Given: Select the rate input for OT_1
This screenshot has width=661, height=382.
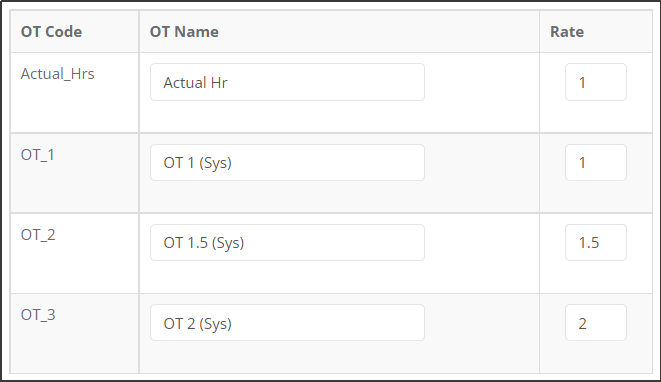Looking at the screenshot, I should tap(596, 163).
